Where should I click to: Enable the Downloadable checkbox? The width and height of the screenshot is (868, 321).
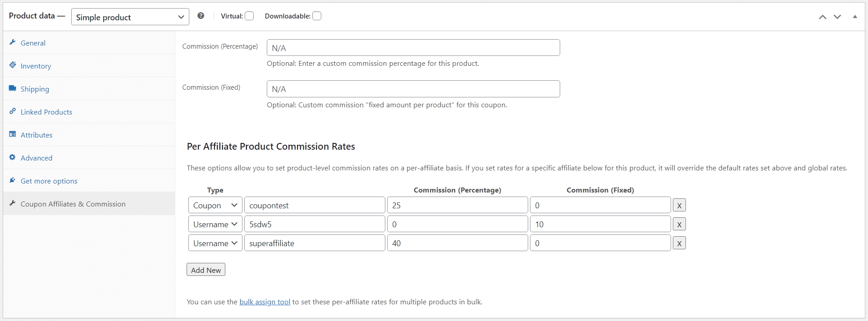317,16
